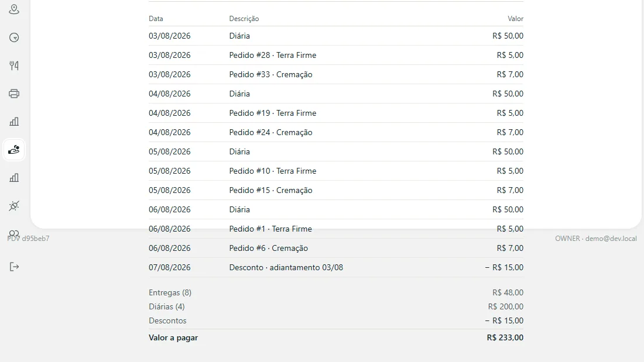Click the Descrição column header
The width and height of the screenshot is (644, 362).
coord(244,19)
